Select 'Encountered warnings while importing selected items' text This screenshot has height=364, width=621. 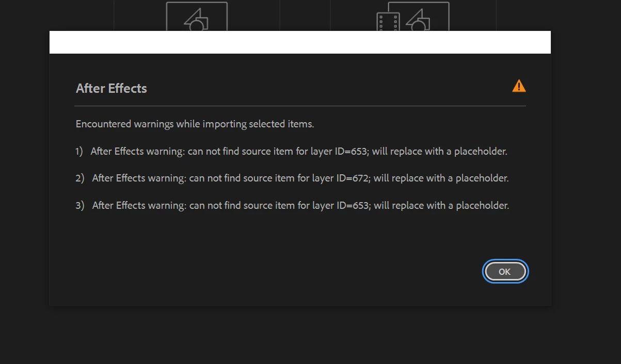point(195,124)
